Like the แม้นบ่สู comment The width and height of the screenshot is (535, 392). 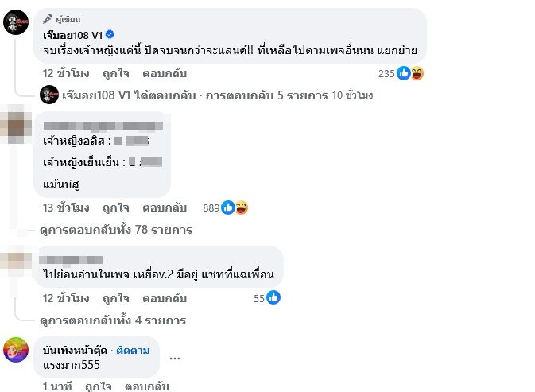coord(115,208)
